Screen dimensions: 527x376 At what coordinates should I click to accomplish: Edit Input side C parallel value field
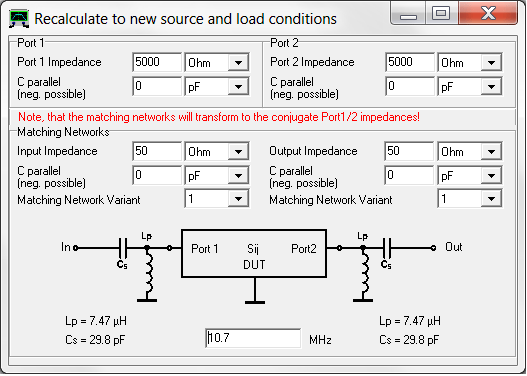pos(157,175)
